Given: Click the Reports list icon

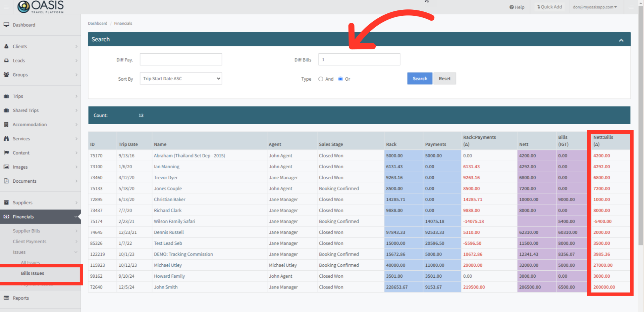Looking at the screenshot, I should click(x=6, y=298).
